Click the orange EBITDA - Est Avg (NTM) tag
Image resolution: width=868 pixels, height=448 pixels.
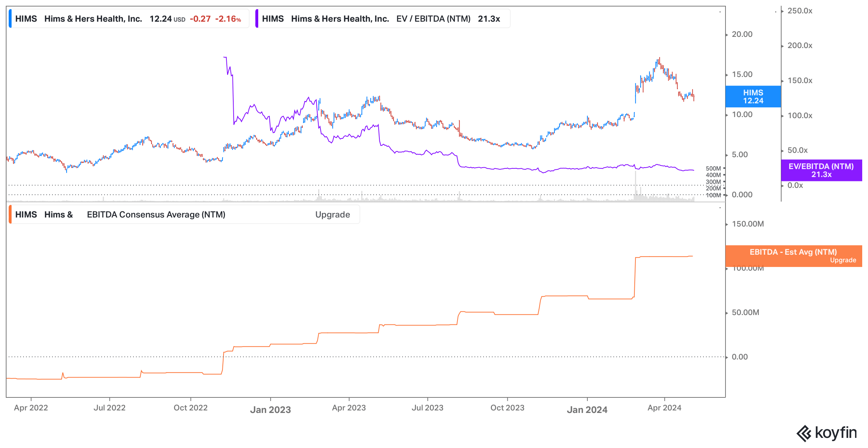(793, 253)
